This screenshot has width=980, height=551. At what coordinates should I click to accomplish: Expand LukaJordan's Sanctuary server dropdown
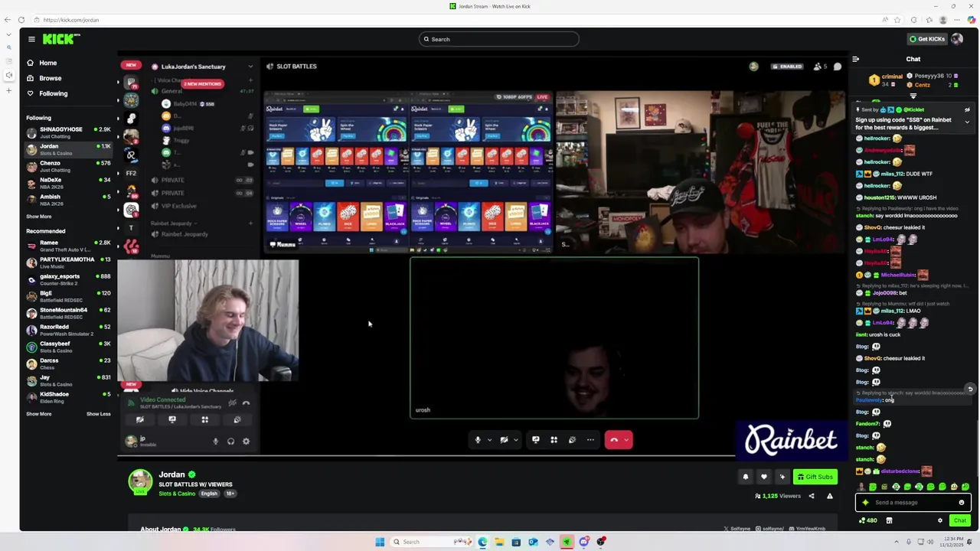pyautogui.click(x=250, y=67)
